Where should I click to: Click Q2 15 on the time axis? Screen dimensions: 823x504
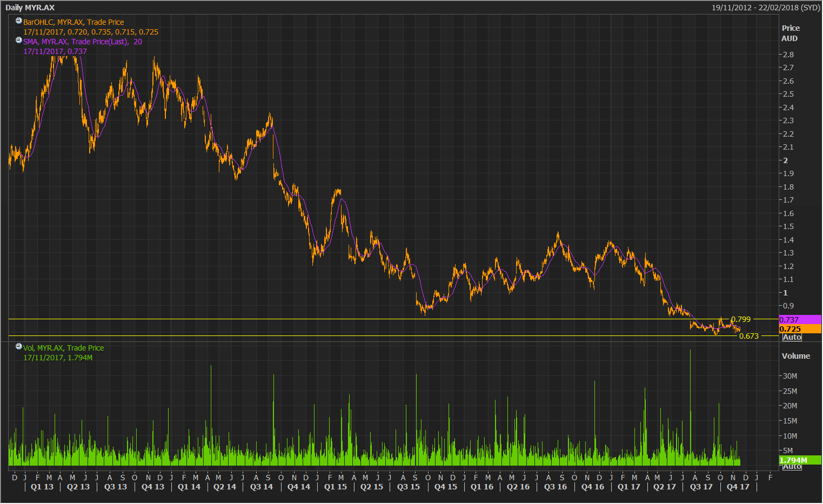coord(372,487)
